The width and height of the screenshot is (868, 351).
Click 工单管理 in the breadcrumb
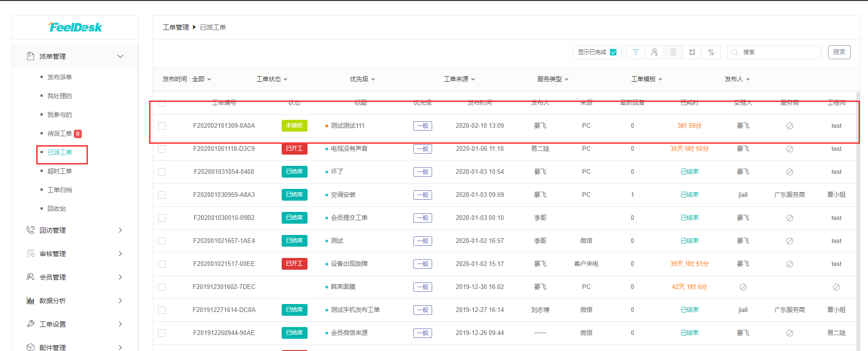click(176, 27)
